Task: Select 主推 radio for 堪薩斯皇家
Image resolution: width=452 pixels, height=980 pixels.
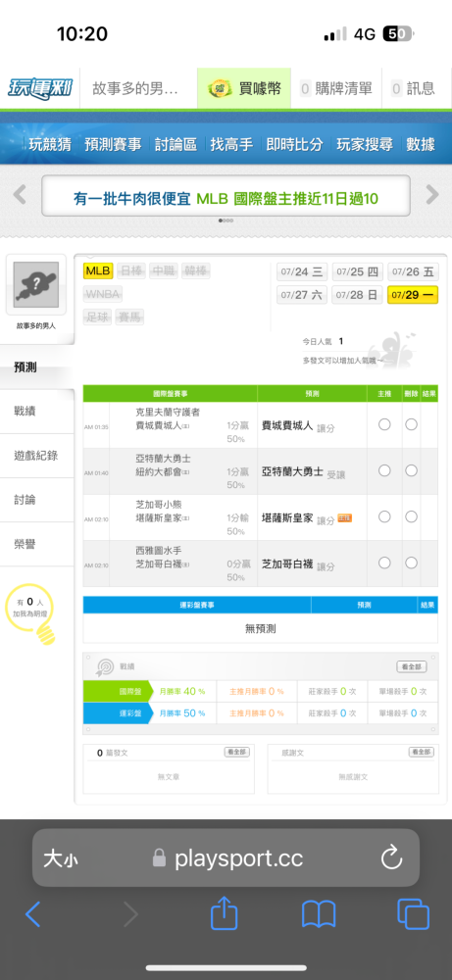Action: (x=384, y=516)
